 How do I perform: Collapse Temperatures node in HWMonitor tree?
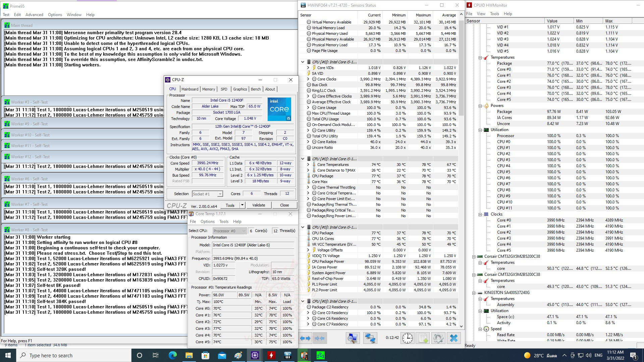[480, 57]
